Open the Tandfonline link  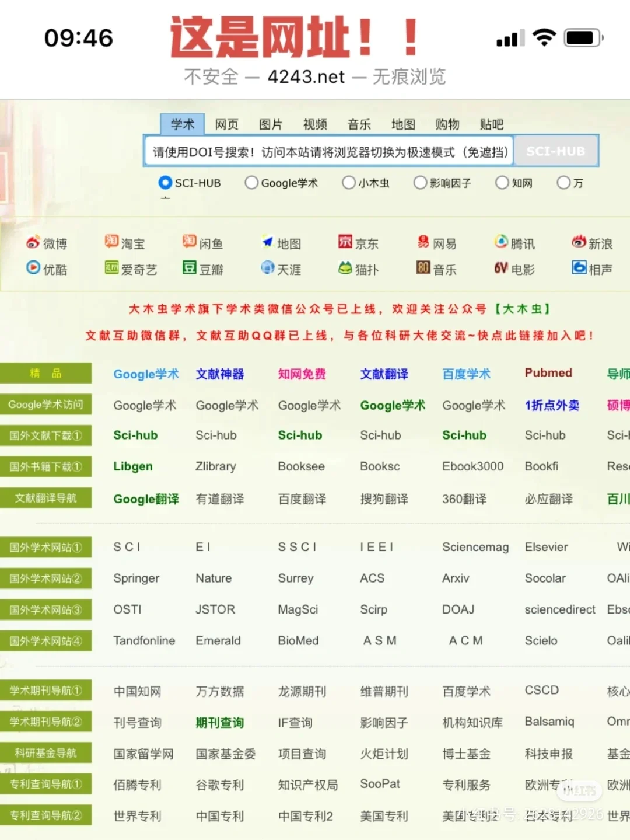pos(144,640)
